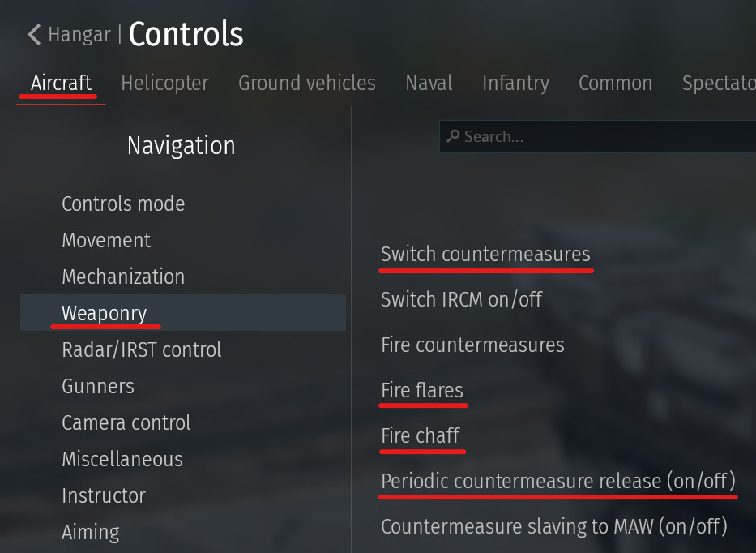Go to Camera control section
Image resolution: width=756 pixels, height=553 pixels.
point(126,422)
